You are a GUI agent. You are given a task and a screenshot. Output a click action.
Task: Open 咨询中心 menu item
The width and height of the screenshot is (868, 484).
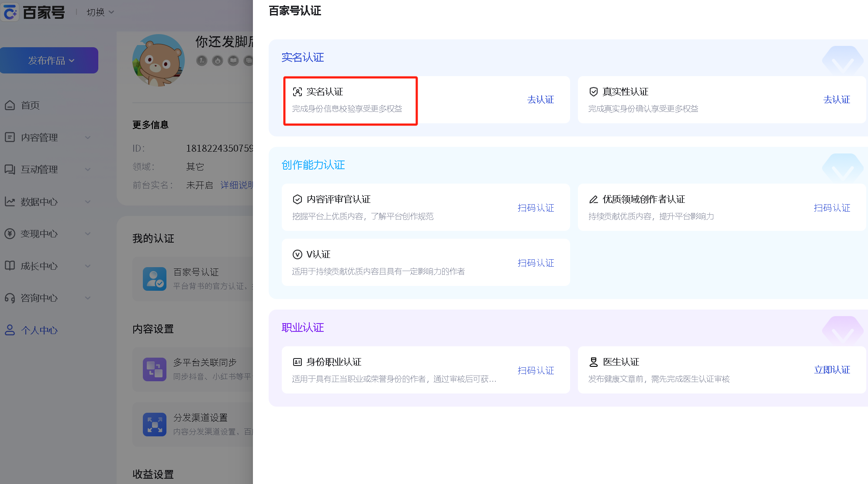click(x=39, y=298)
